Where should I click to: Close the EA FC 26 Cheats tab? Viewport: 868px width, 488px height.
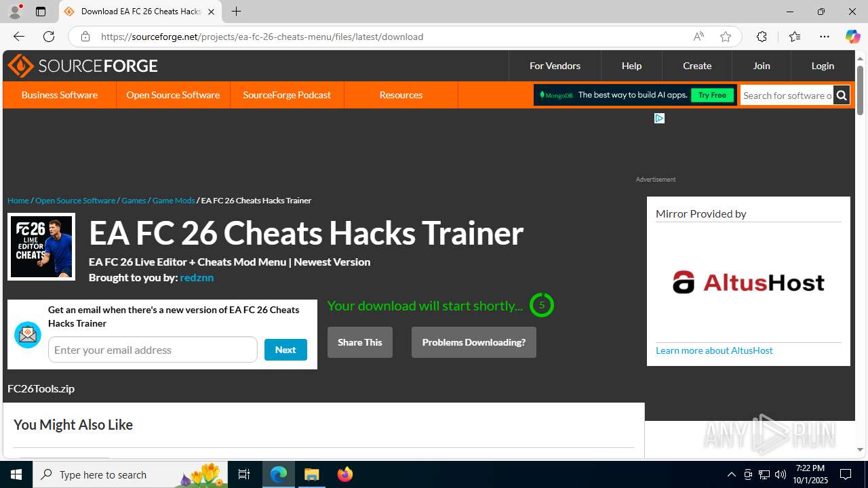(211, 12)
